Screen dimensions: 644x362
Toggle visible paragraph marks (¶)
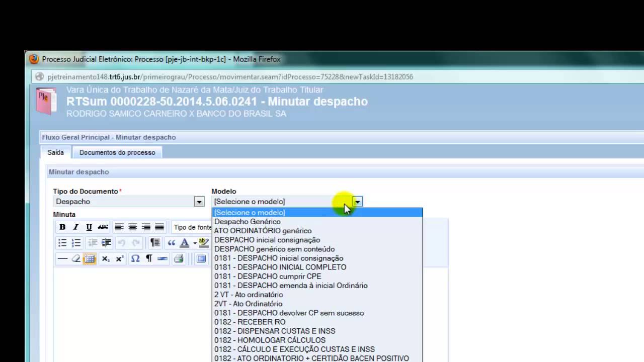[149, 259]
